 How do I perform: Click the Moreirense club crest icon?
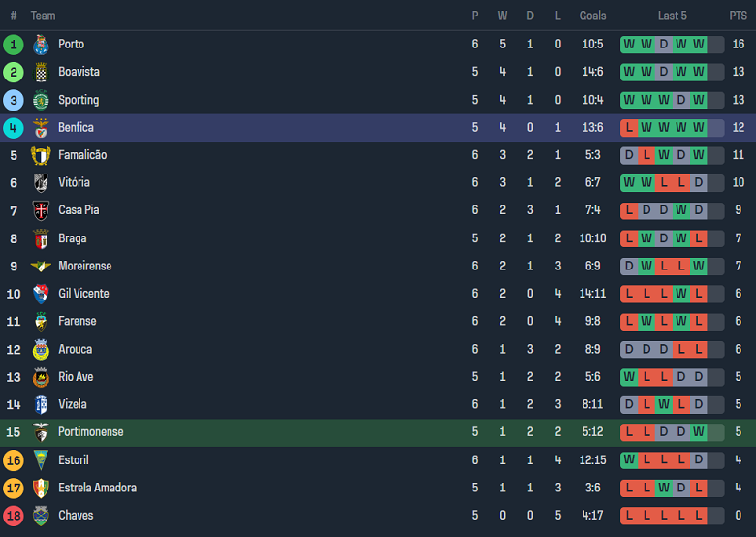[x=41, y=267]
